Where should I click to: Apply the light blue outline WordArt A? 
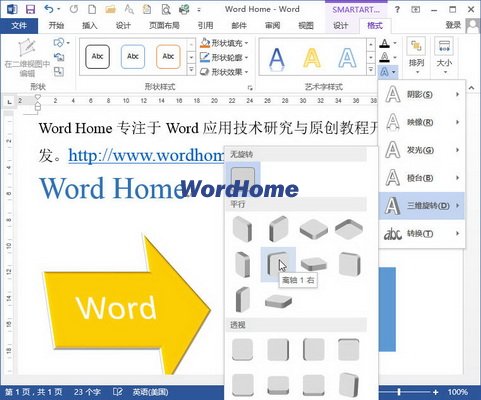[347, 58]
